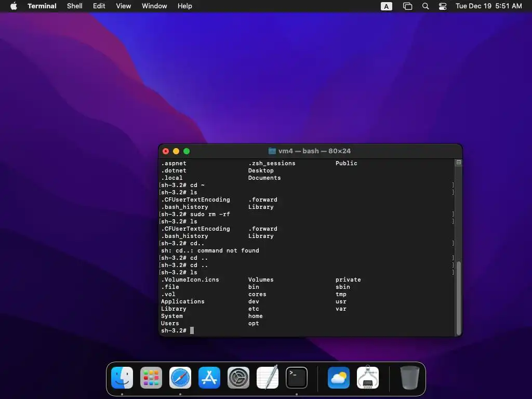Click 'System' in the directory listing
Screen dimensions: 532x399
tap(171, 316)
